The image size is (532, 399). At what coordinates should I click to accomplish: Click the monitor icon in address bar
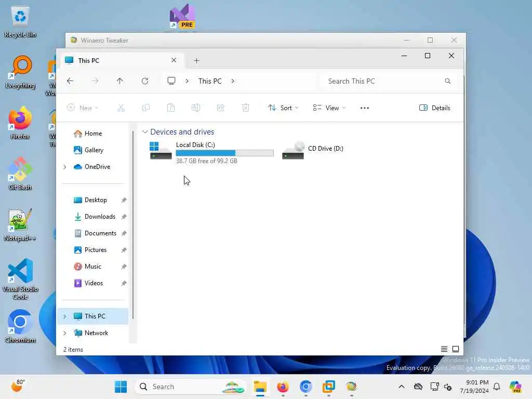point(171,81)
